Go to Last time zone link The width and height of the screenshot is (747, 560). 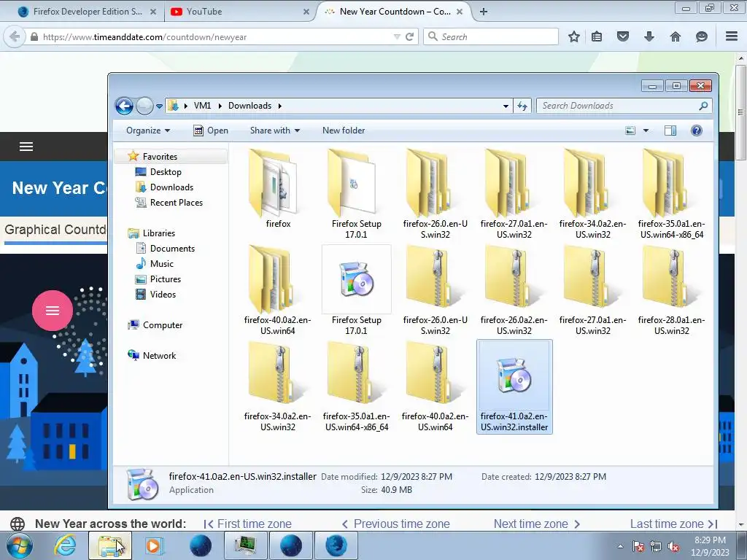673,524
